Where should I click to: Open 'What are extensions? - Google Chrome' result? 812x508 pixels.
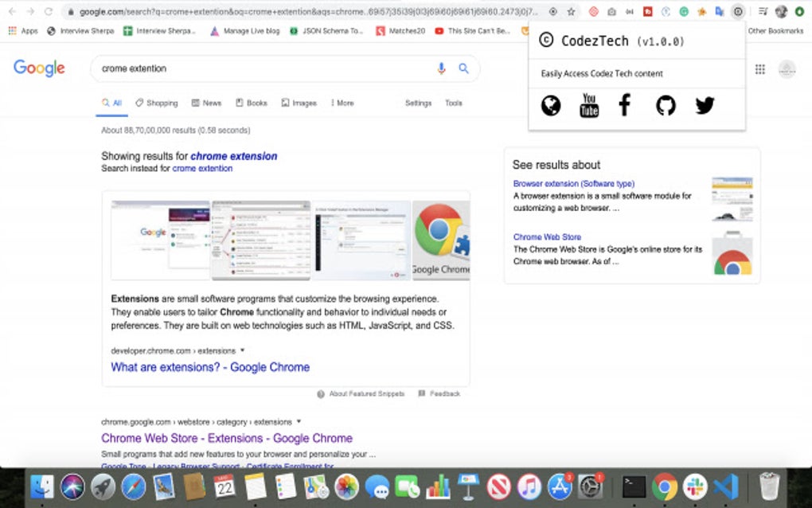209,367
